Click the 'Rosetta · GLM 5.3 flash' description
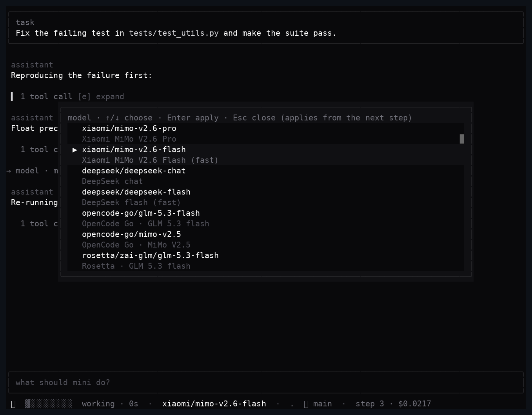 136,266
